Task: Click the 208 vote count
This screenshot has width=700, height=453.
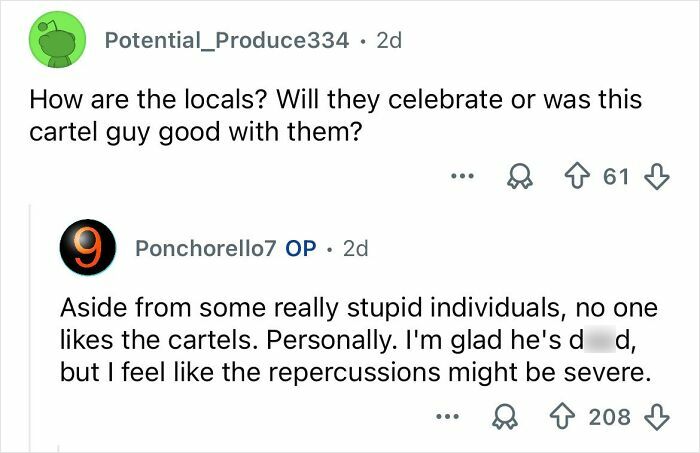Action: tap(609, 416)
